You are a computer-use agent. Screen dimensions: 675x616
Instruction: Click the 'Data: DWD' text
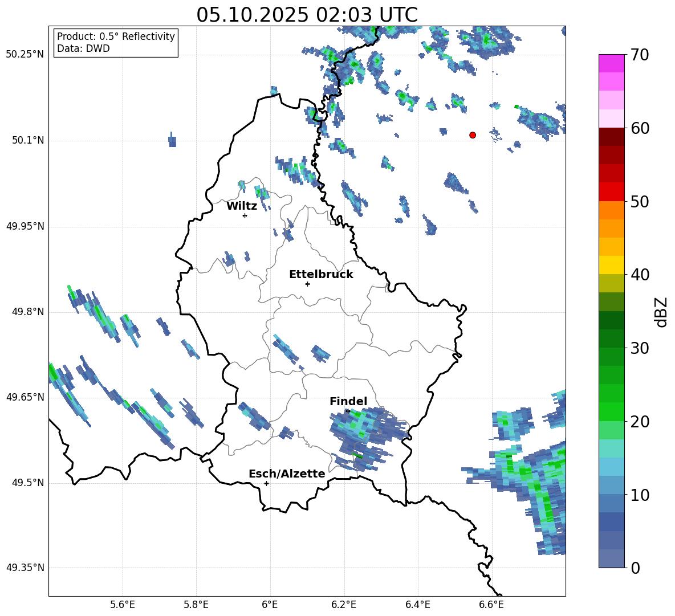click(83, 48)
